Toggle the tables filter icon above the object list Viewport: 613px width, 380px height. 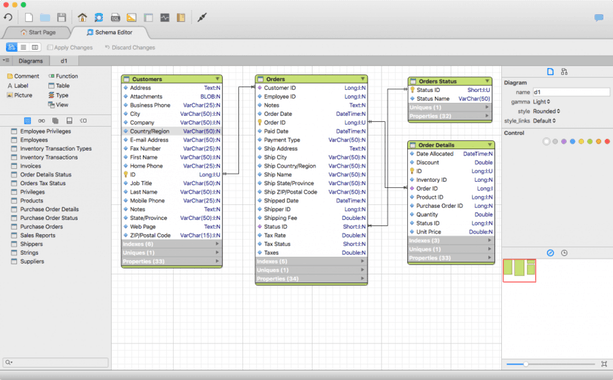(27, 120)
